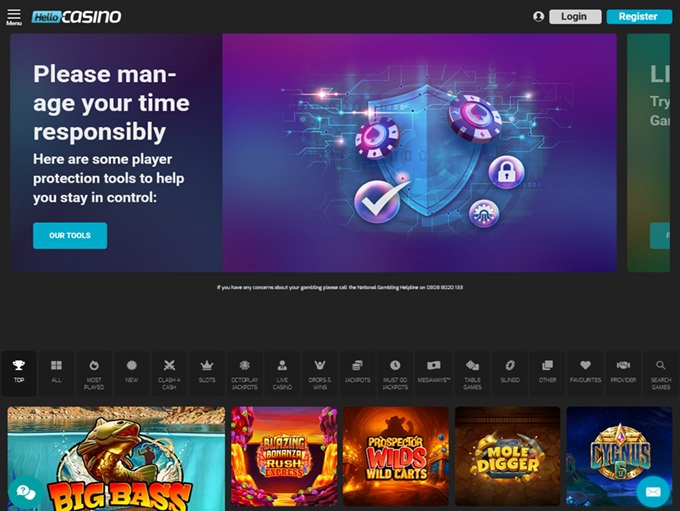Open the Provider filter category

[x=623, y=373]
